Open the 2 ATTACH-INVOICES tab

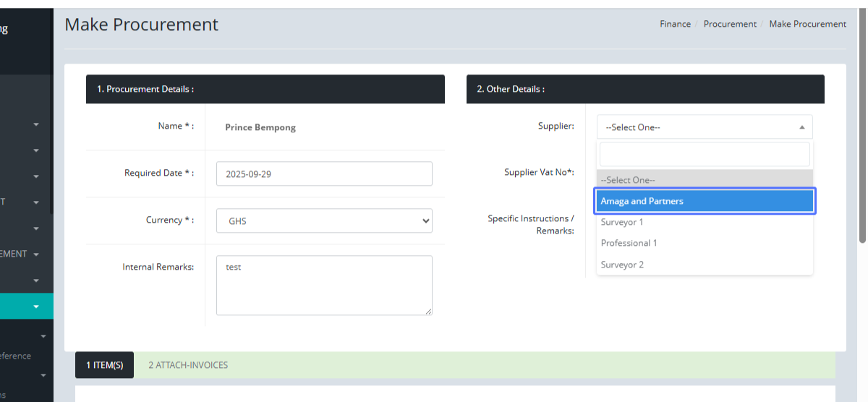point(188,365)
